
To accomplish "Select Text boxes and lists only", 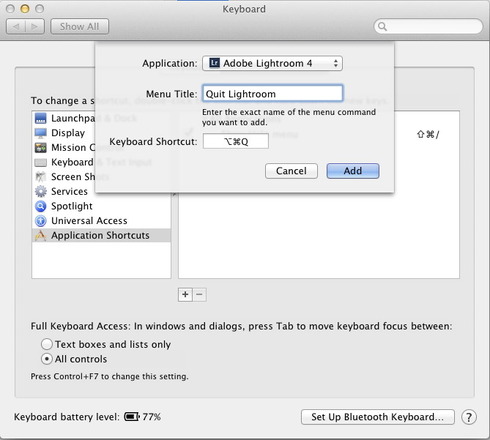I will pos(47,344).
